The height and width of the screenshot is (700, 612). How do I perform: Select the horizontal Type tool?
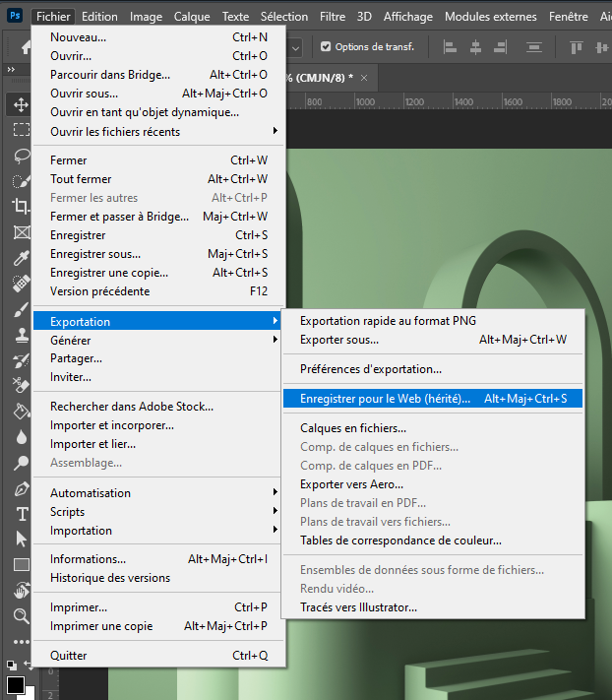(20, 514)
